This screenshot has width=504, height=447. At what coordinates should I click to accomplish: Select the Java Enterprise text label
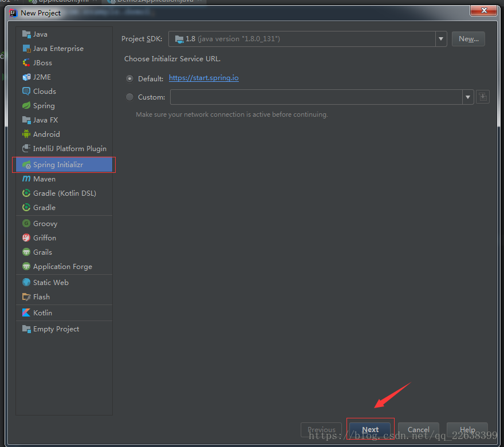tap(58, 49)
